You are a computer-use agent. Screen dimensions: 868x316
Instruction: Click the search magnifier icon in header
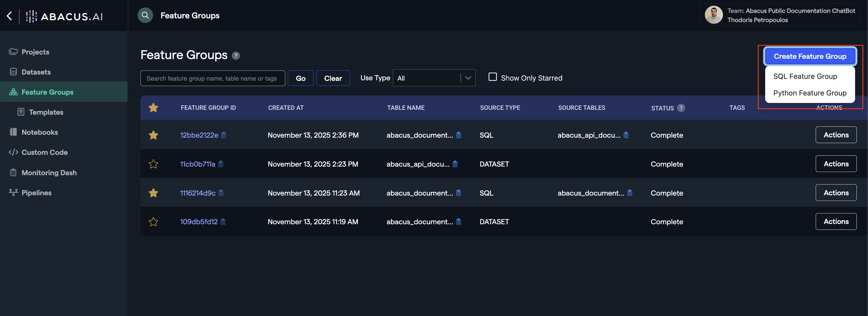click(145, 15)
